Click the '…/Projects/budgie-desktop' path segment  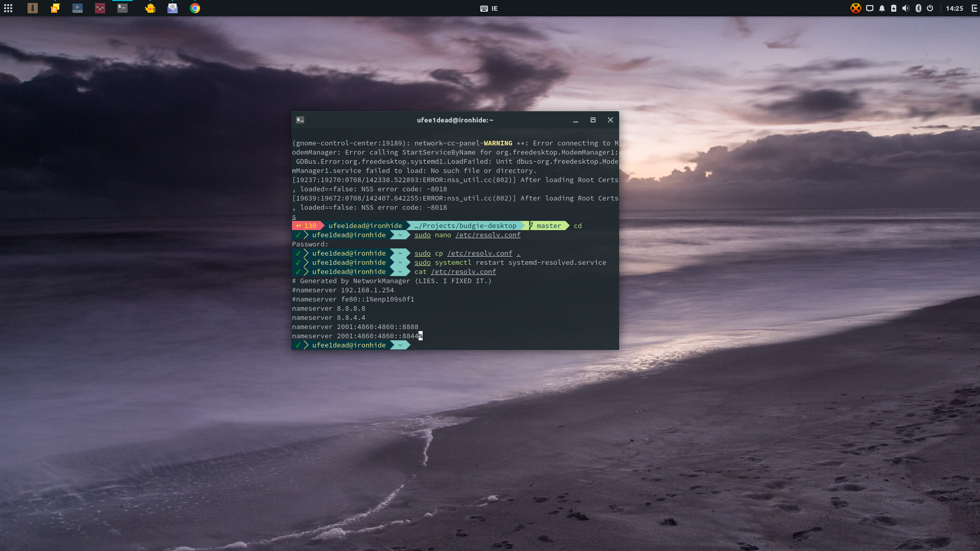click(465, 226)
